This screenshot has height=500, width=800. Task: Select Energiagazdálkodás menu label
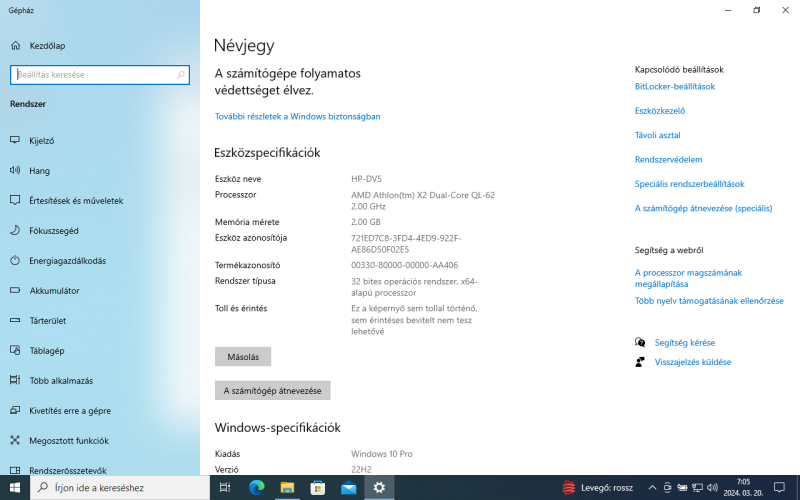tap(67, 261)
